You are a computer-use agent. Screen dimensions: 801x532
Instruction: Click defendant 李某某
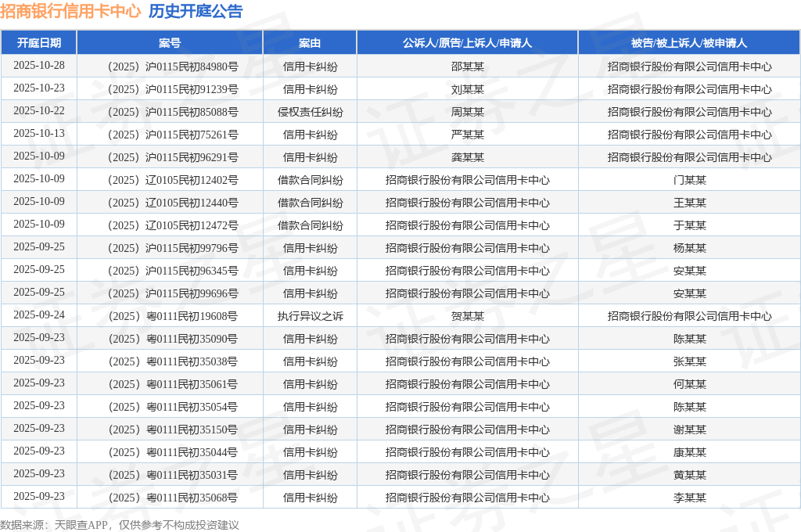[690, 498]
